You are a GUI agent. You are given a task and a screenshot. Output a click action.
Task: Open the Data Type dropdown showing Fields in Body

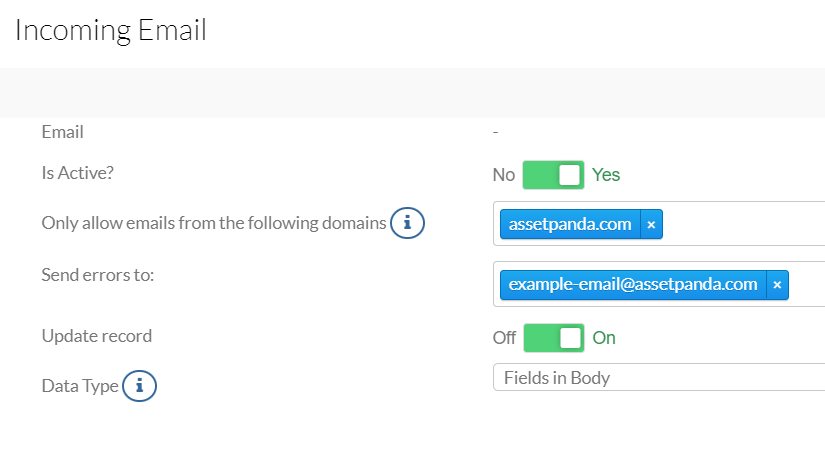[659, 377]
